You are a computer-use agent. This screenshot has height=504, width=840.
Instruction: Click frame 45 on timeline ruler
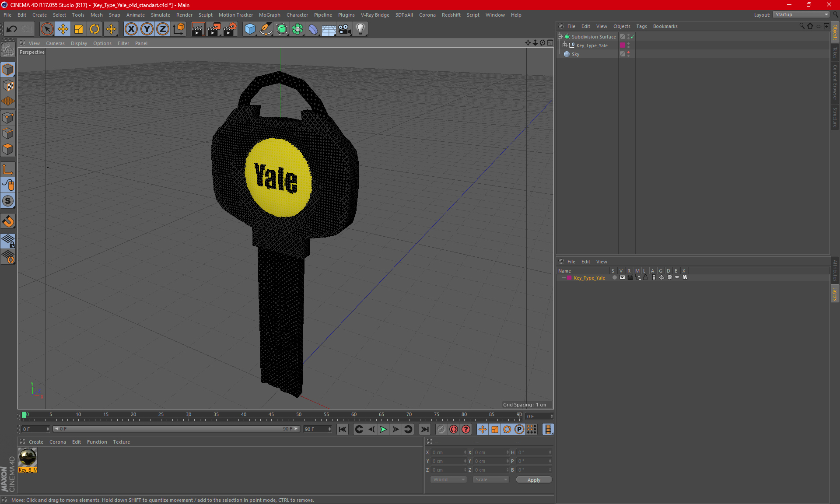[x=271, y=415]
